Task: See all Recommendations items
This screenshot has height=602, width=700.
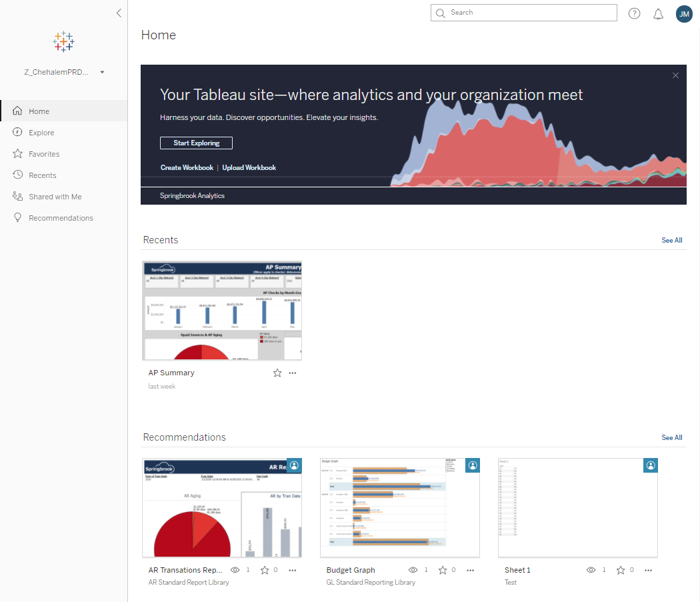Action: pos(671,437)
